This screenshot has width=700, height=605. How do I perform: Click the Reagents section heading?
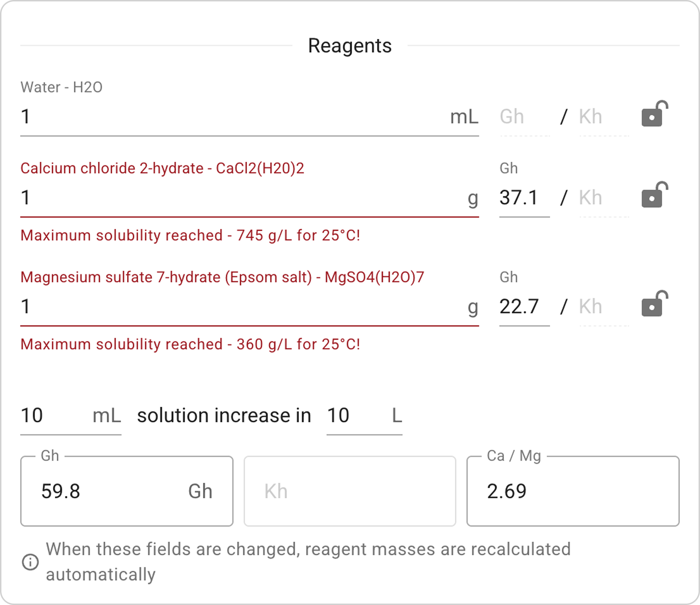(349, 46)
